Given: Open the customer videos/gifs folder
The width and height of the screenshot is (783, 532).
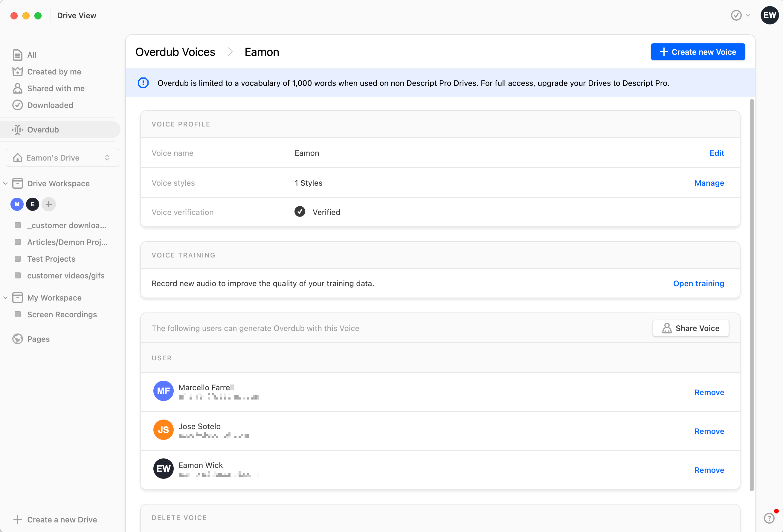Looking at the screenshot, I should coord(66,275).
